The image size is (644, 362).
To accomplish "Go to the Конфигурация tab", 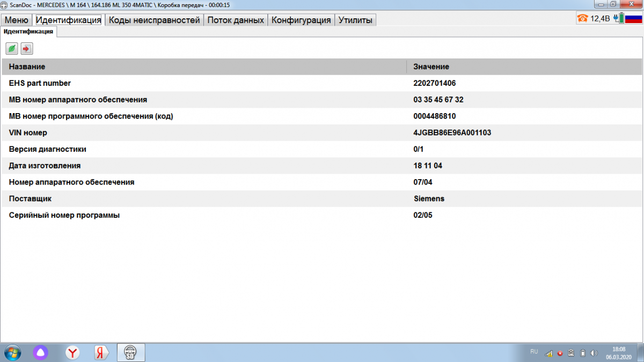I will [x=301, y=20].
